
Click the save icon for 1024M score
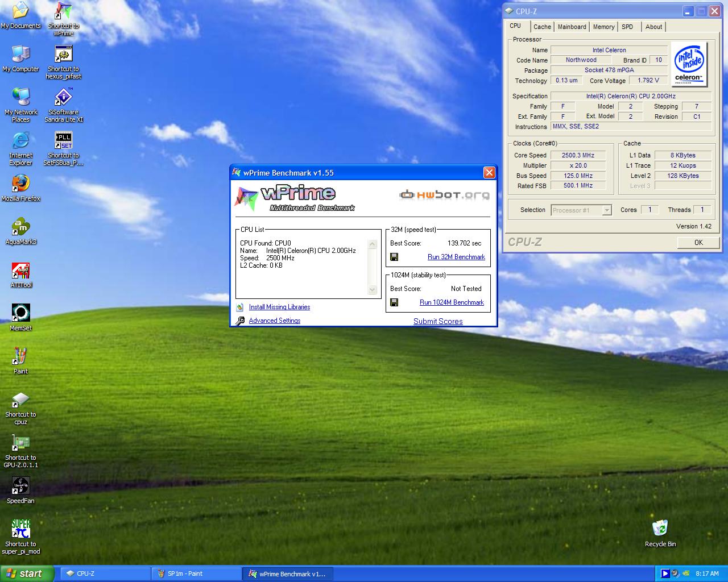pos(394,302)
